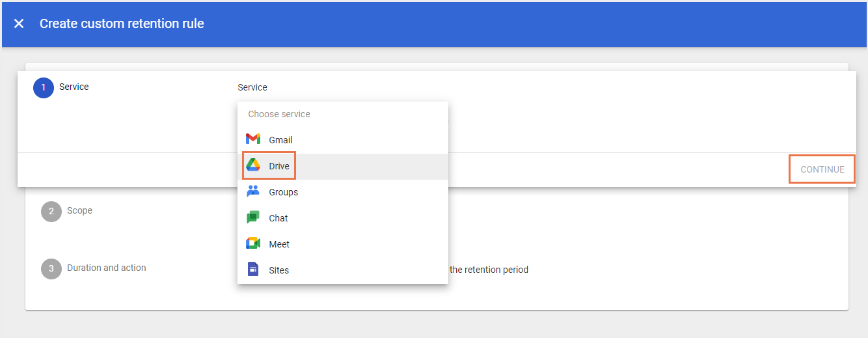The height and width of the screenshot is (338, 868).
Task: Click the Gmail envelope icon
Action: pyautogui.click(x=253, y=139)
